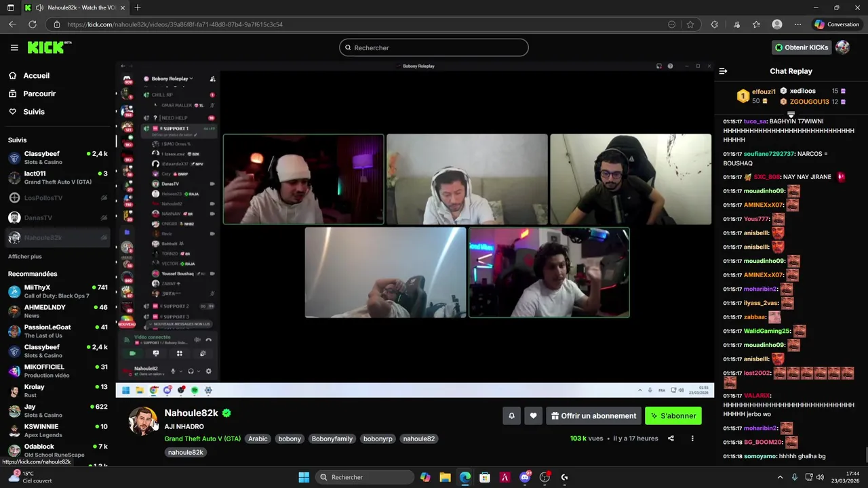Open Discord from taskbar
Viewport: 868px width, 488px height.
click(x=524, y=477)
